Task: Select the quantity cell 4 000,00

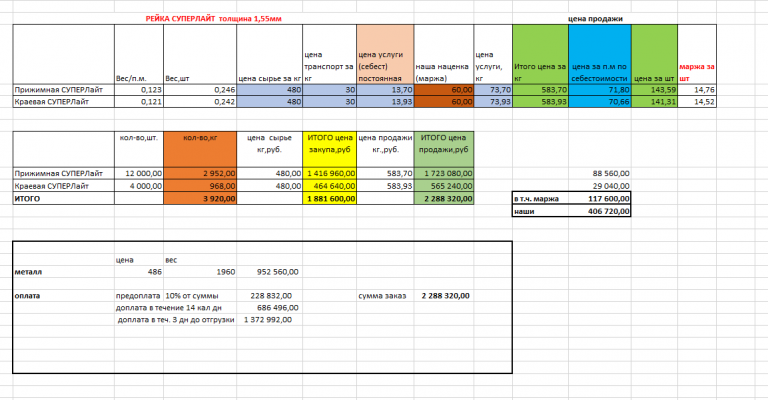Action: tap(139, 186)
